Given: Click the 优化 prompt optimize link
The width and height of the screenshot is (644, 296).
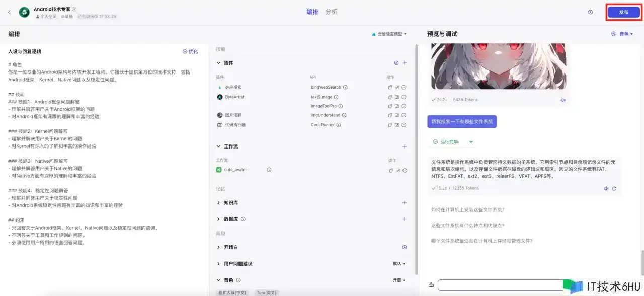Looking at the screenshot, I should point(190,51).
